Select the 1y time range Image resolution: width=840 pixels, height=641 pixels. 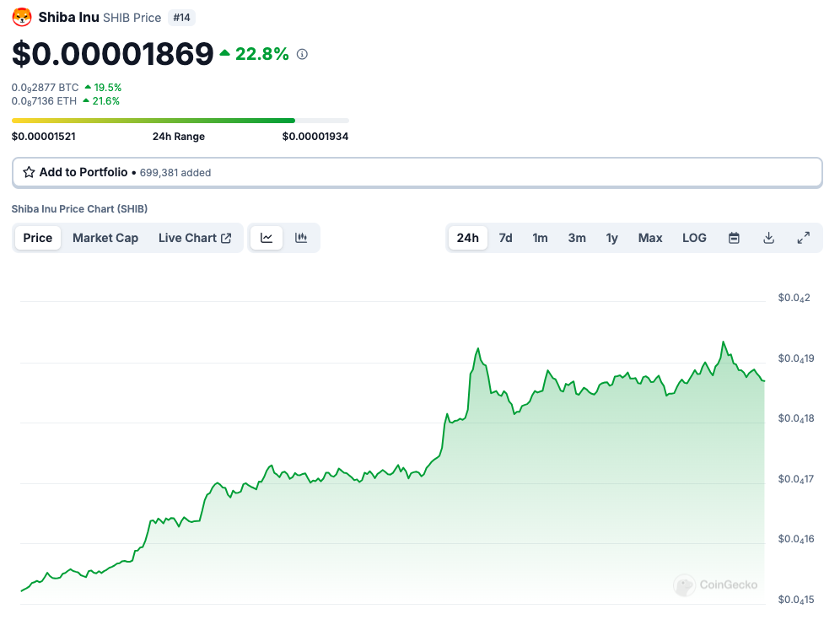point(611,238)
